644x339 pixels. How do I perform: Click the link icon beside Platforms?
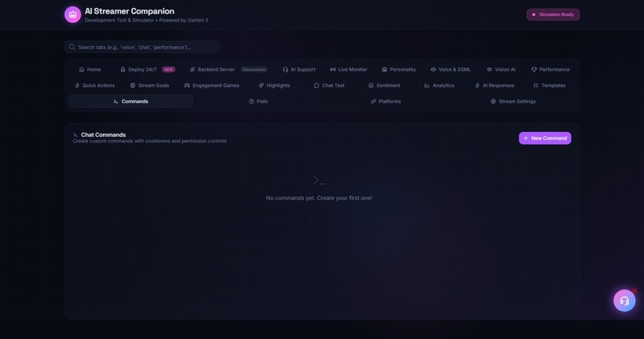(373, 102)
